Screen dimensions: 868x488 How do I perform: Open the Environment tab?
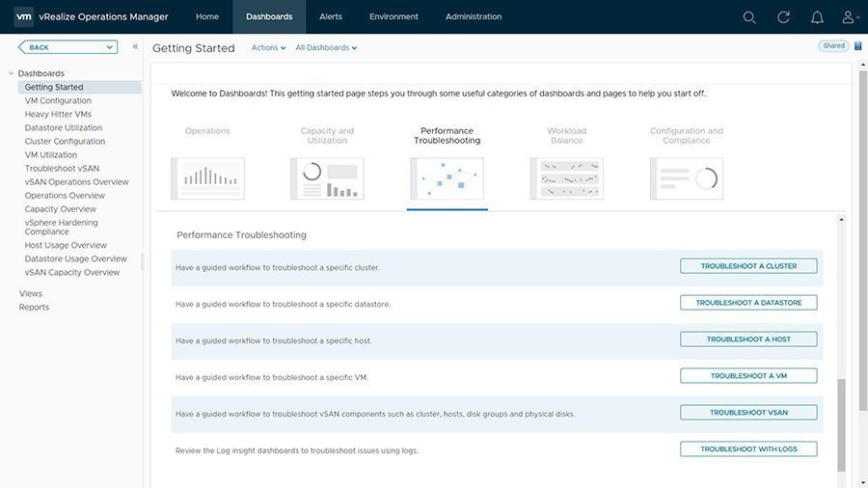pyautogui.click(x=393, y=16)
